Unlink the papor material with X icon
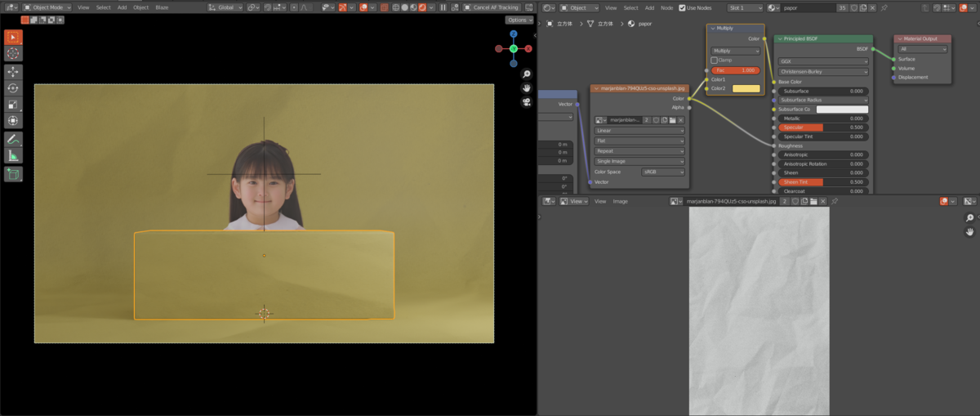This screenshot has height=416, width=980. pyautogui.click(x=873, y=7)
